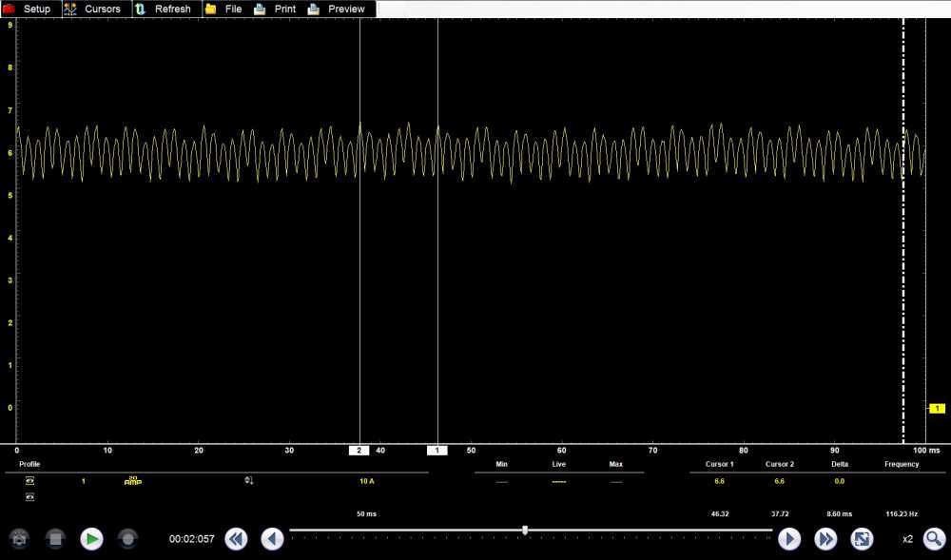Toggle the second channel's eye icon
Viewport: 951px width, 560px height.
pyautogui.click(x=29, y=497)
